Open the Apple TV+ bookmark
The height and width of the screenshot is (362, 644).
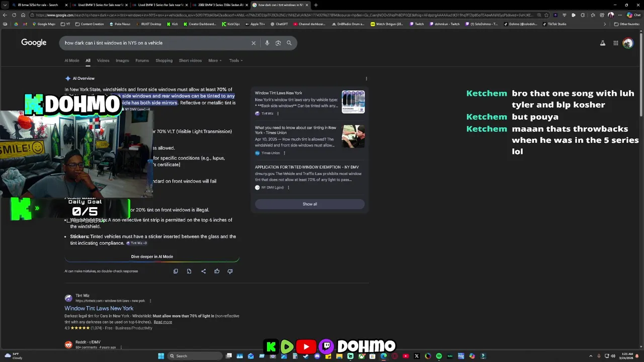pyautogui.click(x=255, y=24)
